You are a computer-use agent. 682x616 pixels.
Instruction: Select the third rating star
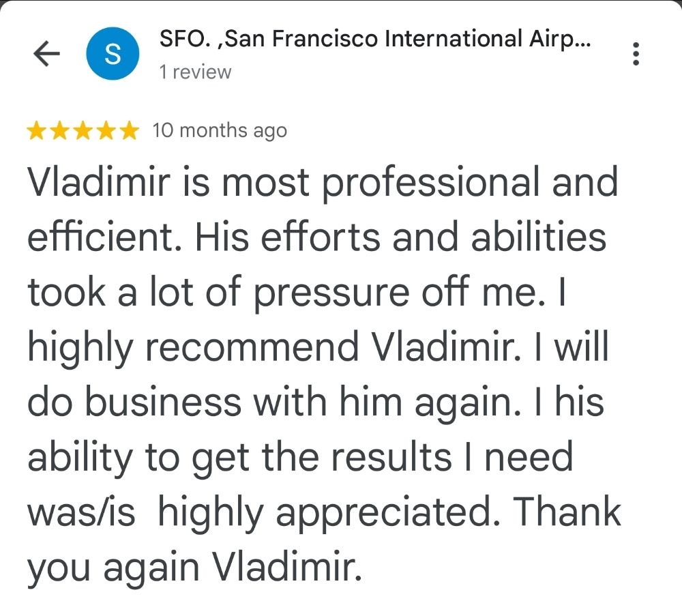(82, 130)
